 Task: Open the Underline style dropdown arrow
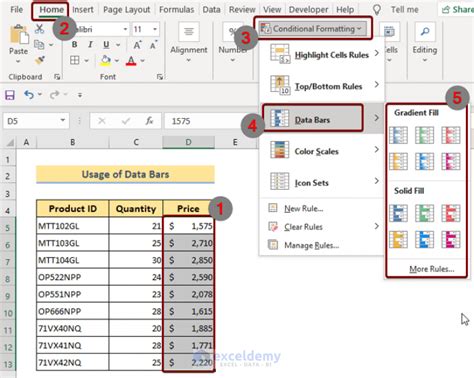point(118,45)
